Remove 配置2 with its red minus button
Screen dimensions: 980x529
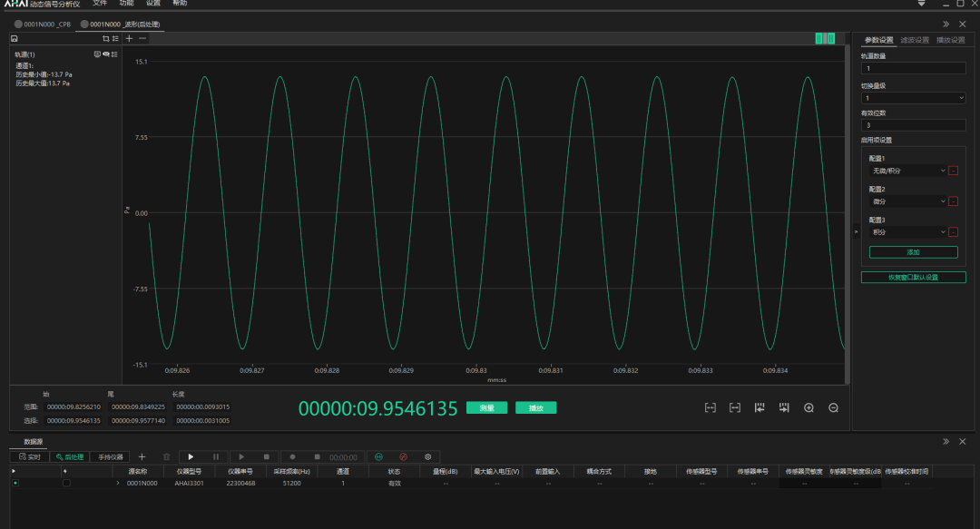pyautogui.click(x=953, y=201)
